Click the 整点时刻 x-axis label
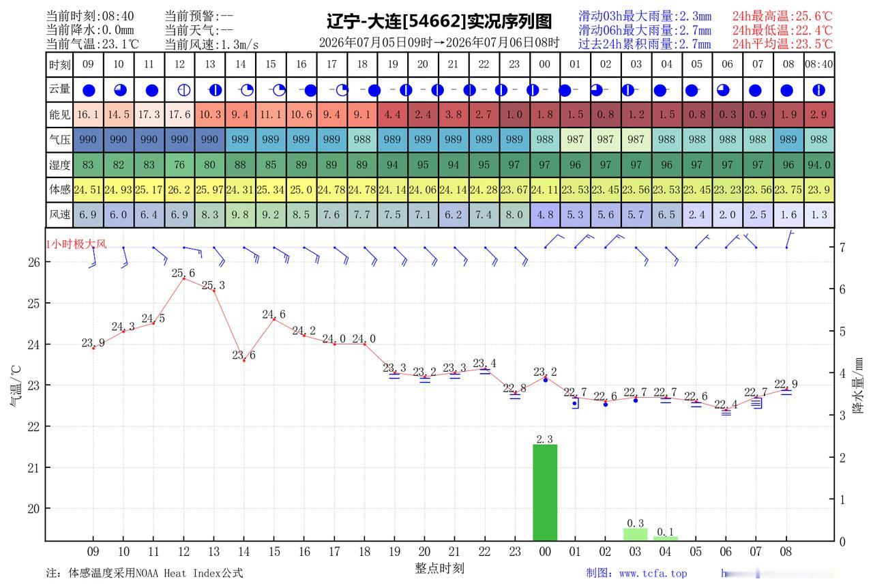This screenshot has height=588, width=873. [439, 568]
